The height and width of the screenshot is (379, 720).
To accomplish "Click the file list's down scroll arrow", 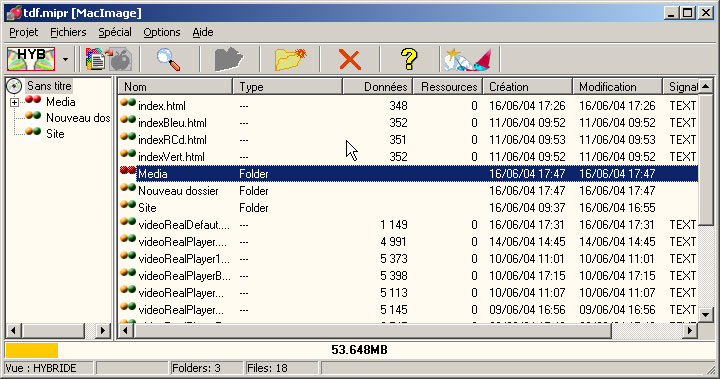I will click(x=705, y=315).
